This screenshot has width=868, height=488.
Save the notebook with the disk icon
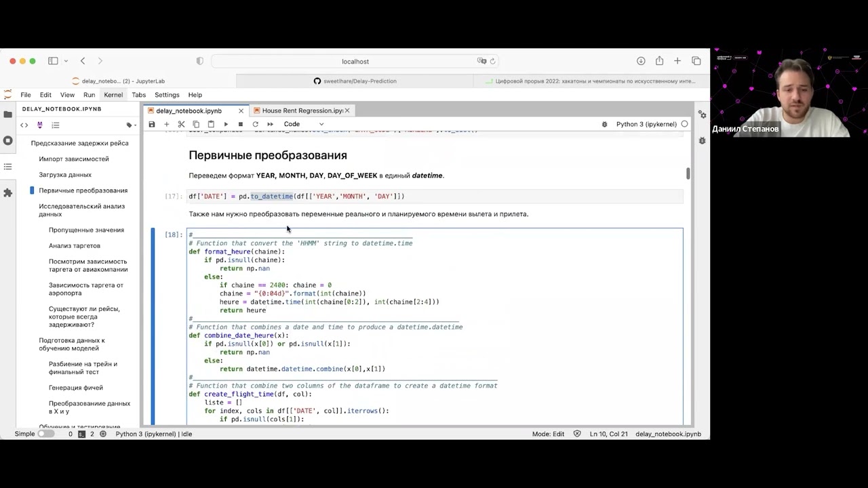(152, 124)
